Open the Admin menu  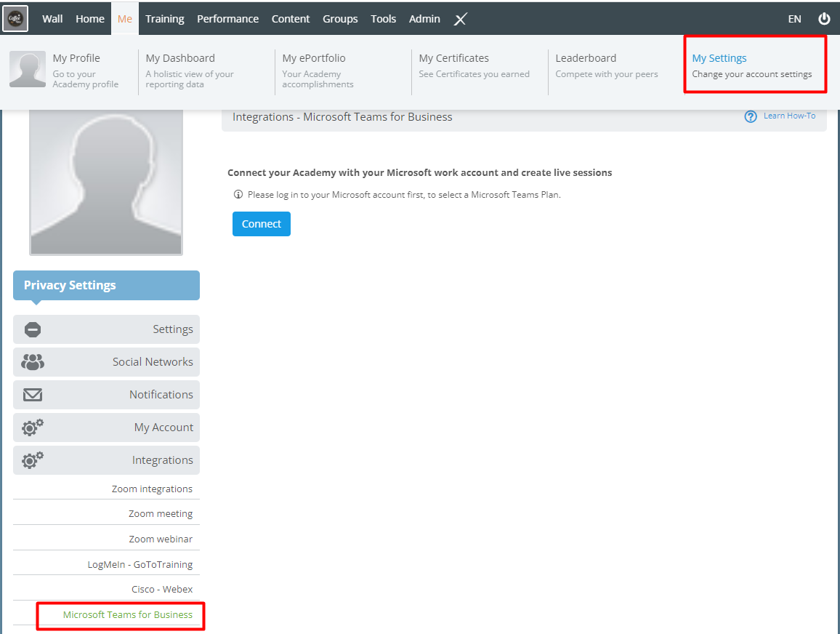pos(424,19)
